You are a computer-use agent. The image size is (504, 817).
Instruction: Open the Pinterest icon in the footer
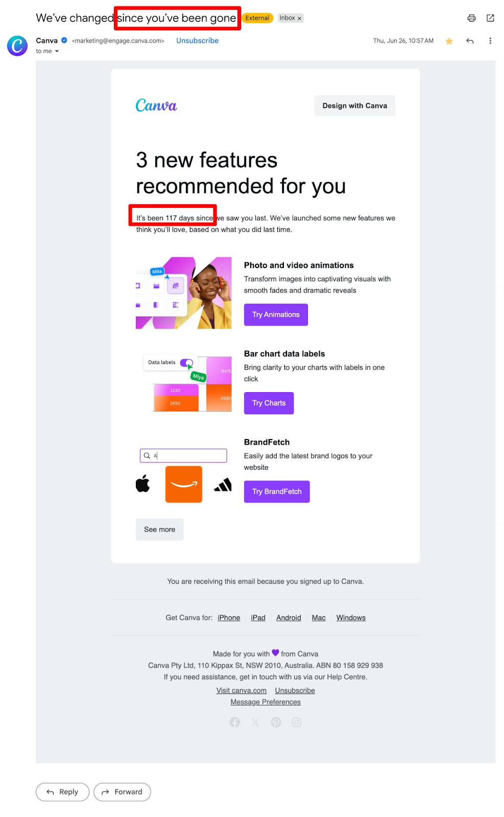tap(276, 723)
